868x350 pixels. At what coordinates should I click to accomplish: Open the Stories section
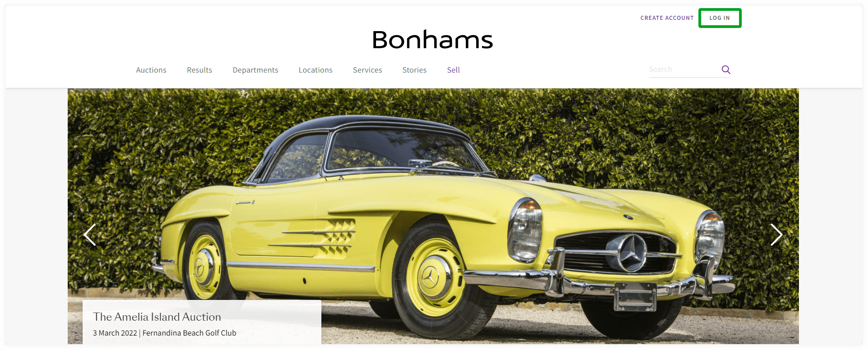[414, 70]
